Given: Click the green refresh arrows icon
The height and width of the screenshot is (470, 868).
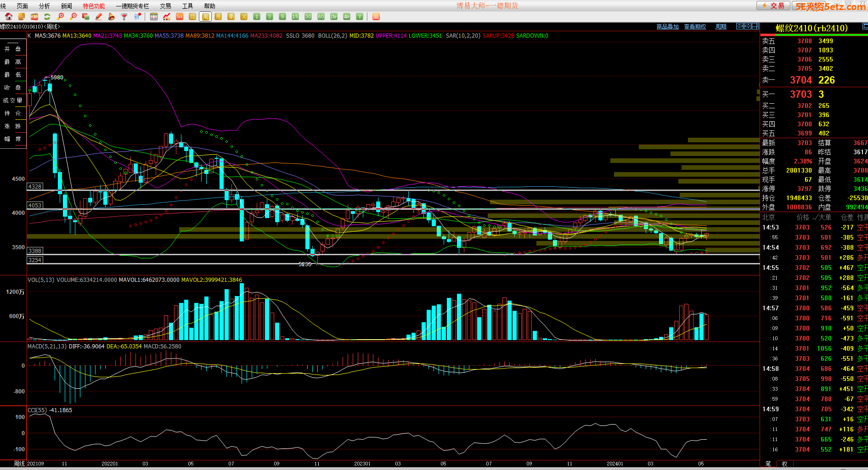Looking at the screenshot, I should 47,17.
